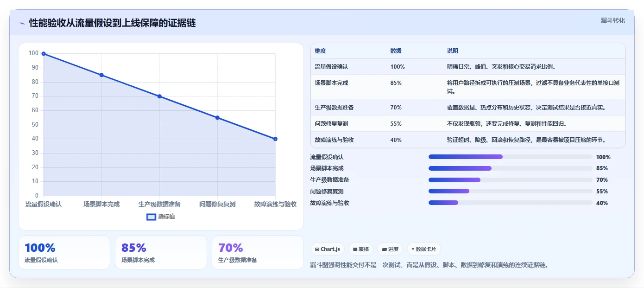Click the 100% progress percentage label
Image resolution: width=644 pixels, height=288 pixels.
click(x=603, y=157)
